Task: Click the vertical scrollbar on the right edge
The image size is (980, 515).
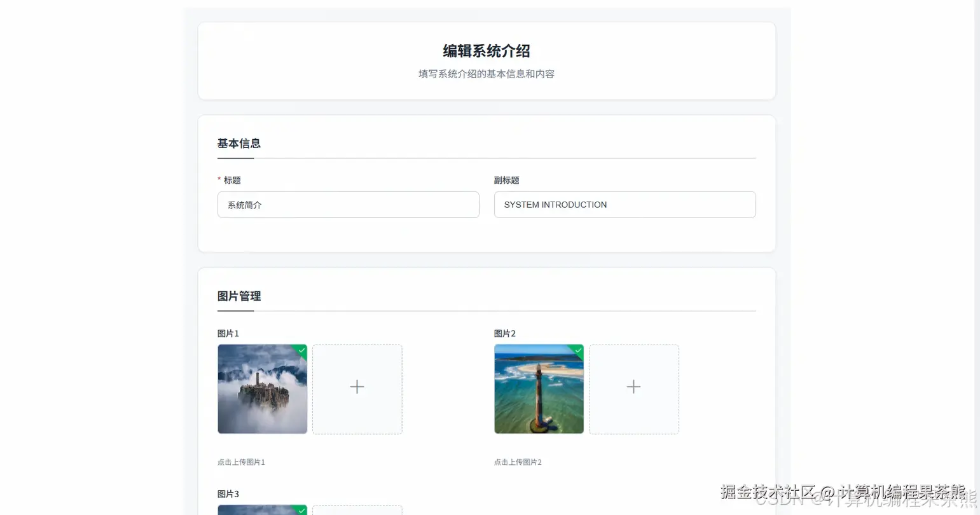Action: (976, 257)
